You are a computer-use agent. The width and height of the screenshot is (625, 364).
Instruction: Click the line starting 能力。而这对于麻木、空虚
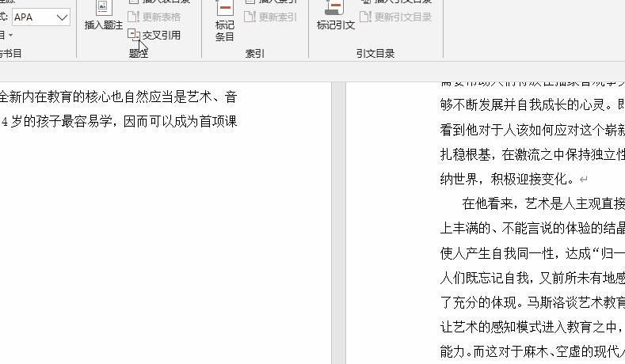[532, 351]
